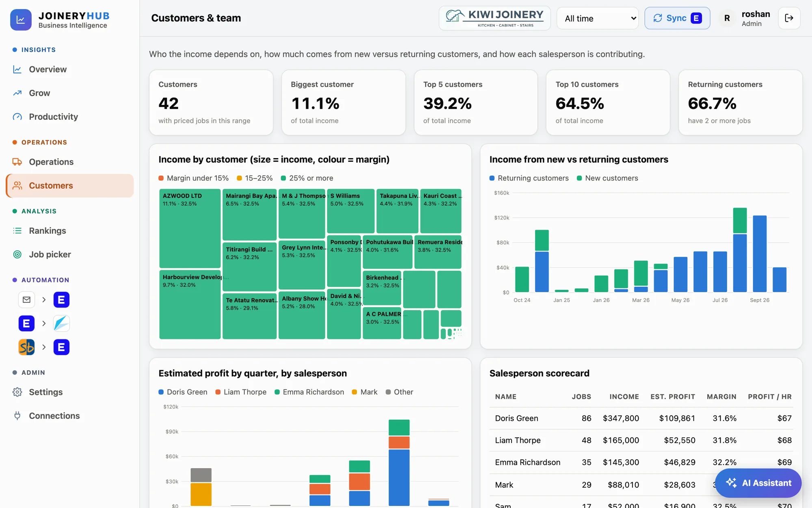Open the All time date range dropdown
This screenshot has height=508, width=812.
click(x=598, y=18)
